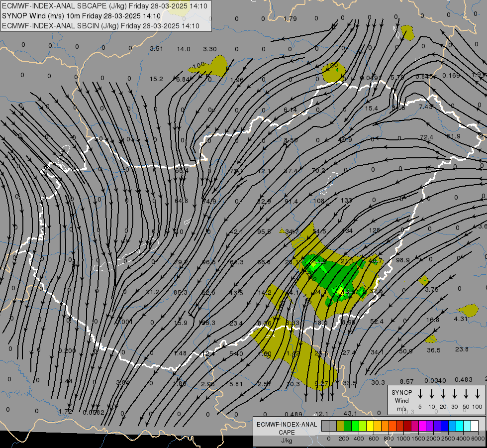487x448 pixels.
Task: Click the 0.169 value near right edge
Action: point(451,76)
